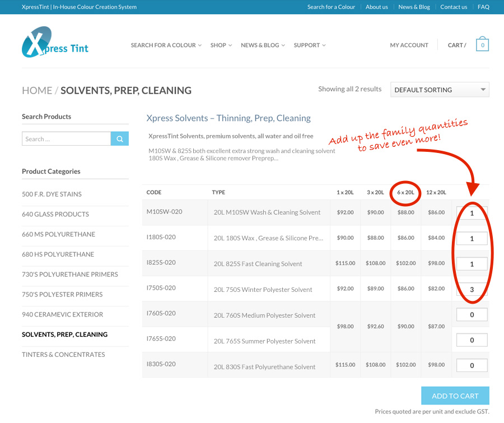This screenshot has width=504, height=423.
Task: Click quantity field for I825S-020 row
Action: coord(472,264)
